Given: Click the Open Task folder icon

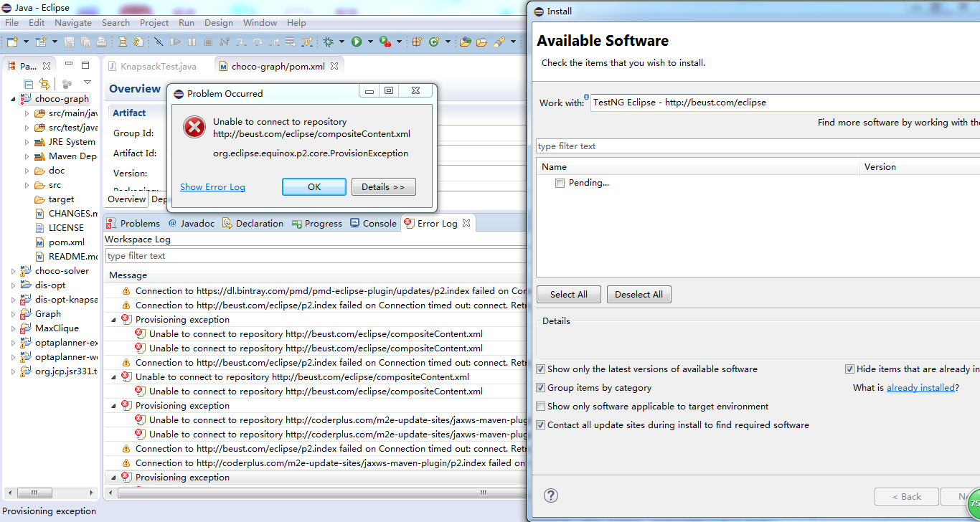Looking at the screenshot, I should point(482,42).
